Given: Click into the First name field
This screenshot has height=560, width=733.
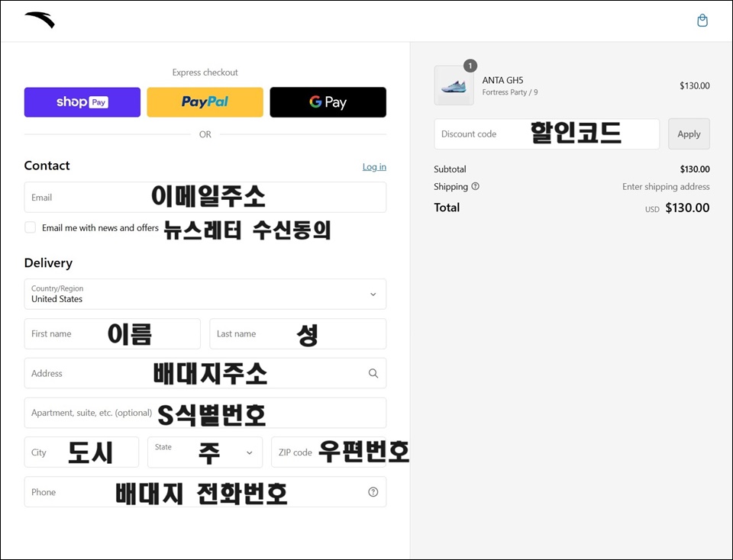Looking at the screenshot, I should click(x=112, y=334).
